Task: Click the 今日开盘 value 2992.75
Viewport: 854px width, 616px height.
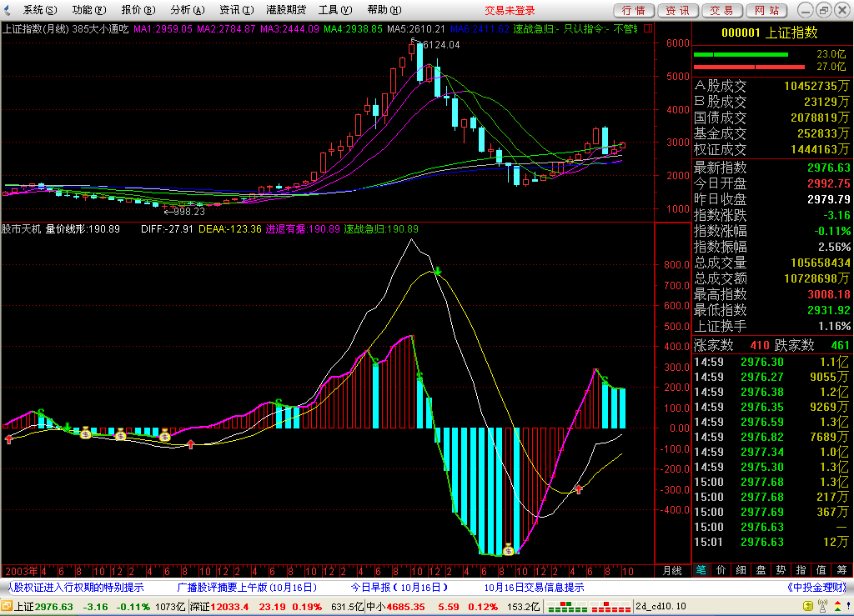Action: pos(828,183)
